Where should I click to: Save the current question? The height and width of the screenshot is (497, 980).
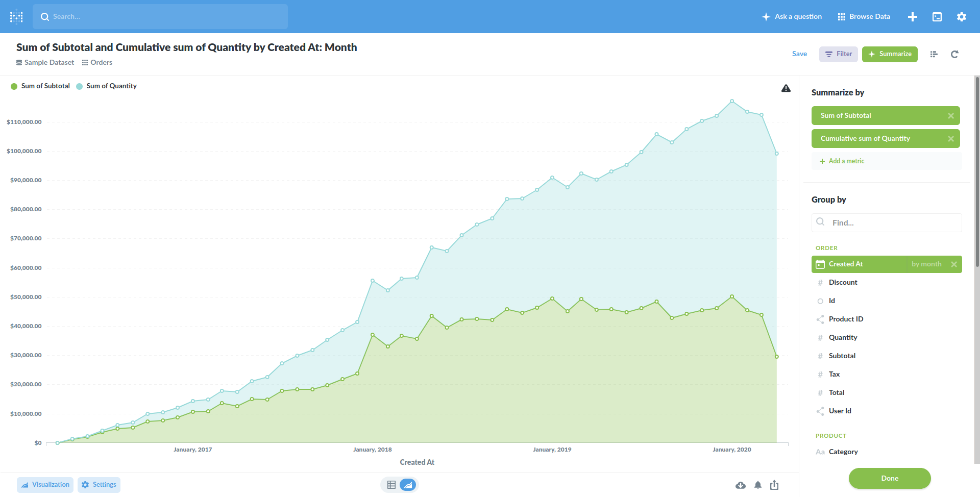tap(799, 54)
